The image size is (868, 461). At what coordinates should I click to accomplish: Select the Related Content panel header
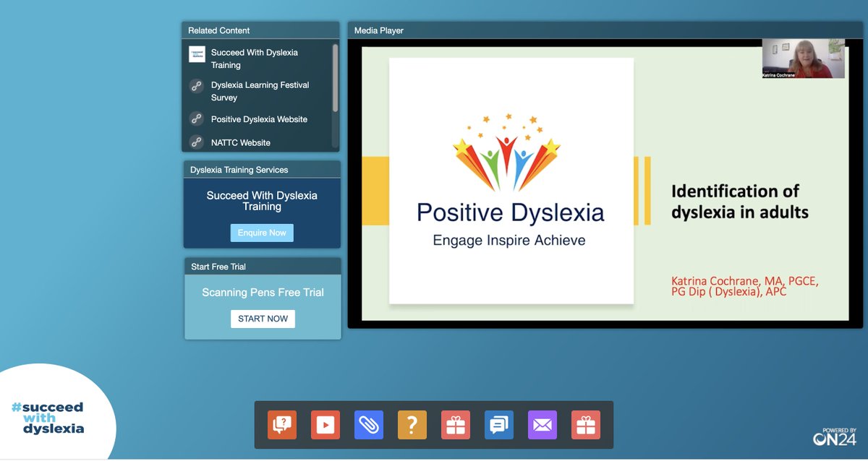[260, 30]
